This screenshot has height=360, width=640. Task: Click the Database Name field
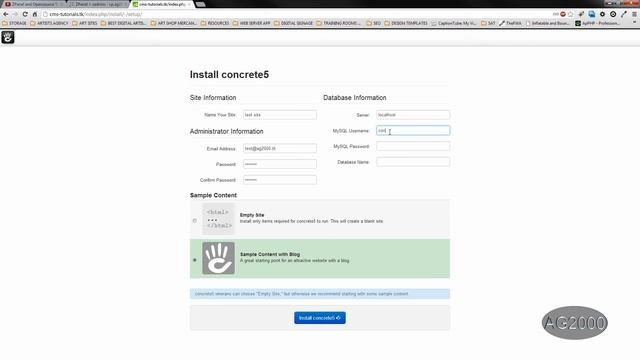point(413,162)
